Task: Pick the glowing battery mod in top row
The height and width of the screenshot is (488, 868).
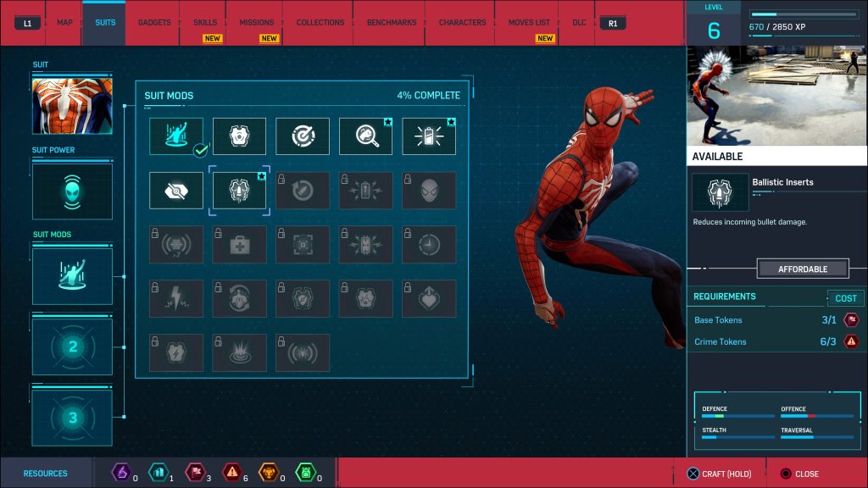Action: click(x=429, y=136)
